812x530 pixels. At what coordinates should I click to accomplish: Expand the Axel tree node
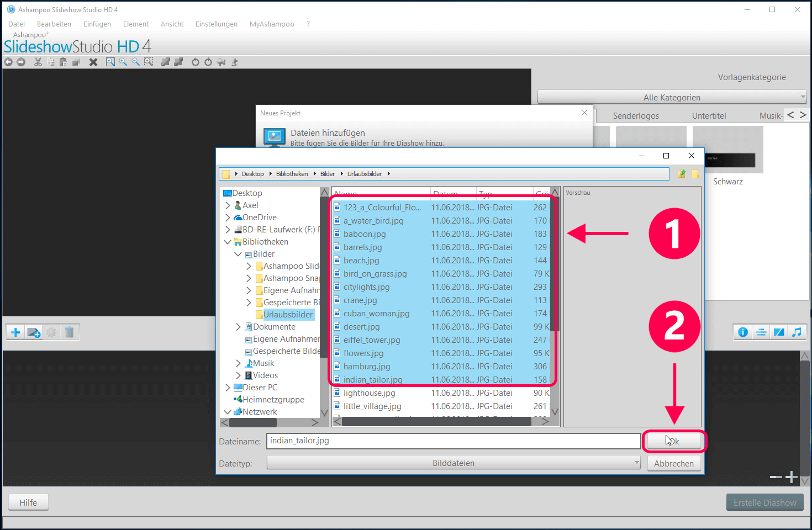point(228,205)
